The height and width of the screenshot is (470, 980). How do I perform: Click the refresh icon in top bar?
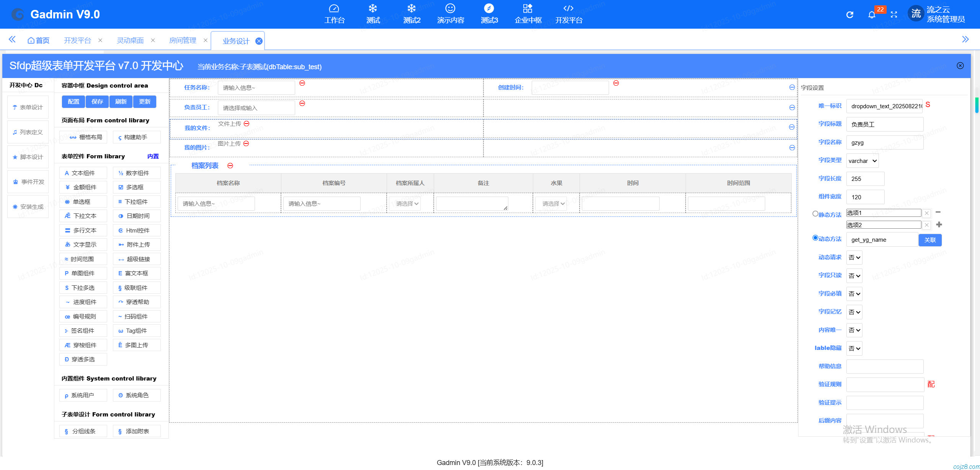849,15
